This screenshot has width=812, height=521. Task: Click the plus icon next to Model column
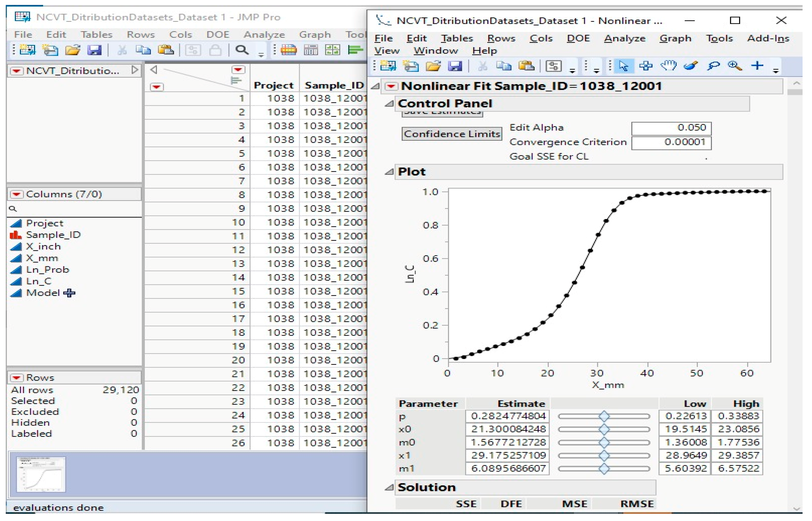coord(69,293)
